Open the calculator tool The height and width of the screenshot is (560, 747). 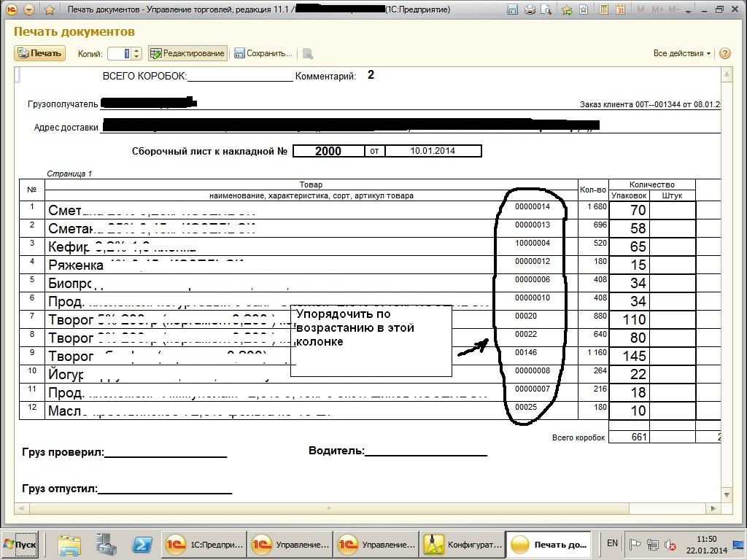coord(603,9)
